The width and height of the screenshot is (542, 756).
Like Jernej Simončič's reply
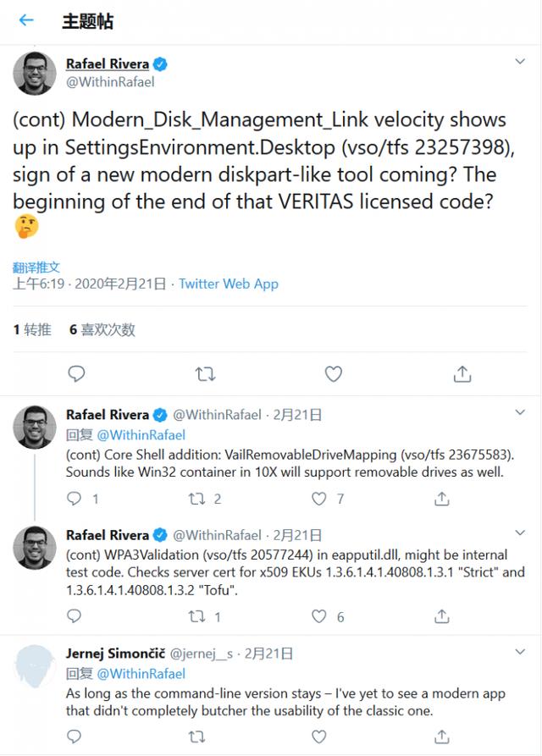[x=318, y=737]
